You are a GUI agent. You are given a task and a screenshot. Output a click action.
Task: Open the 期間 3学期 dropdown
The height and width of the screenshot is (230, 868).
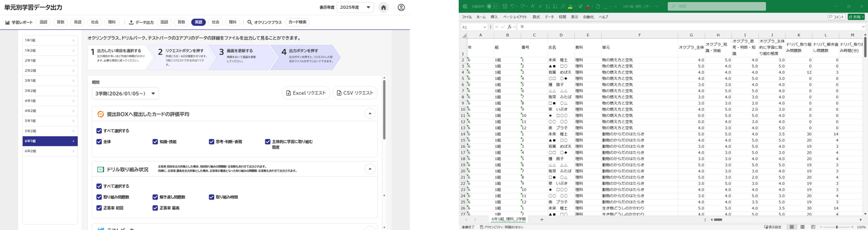(125, 93)
